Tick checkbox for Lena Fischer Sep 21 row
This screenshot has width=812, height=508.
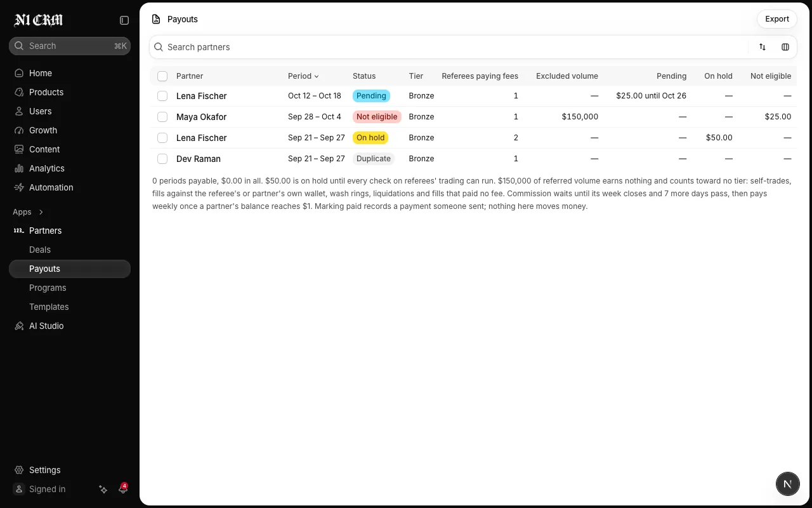162,138
